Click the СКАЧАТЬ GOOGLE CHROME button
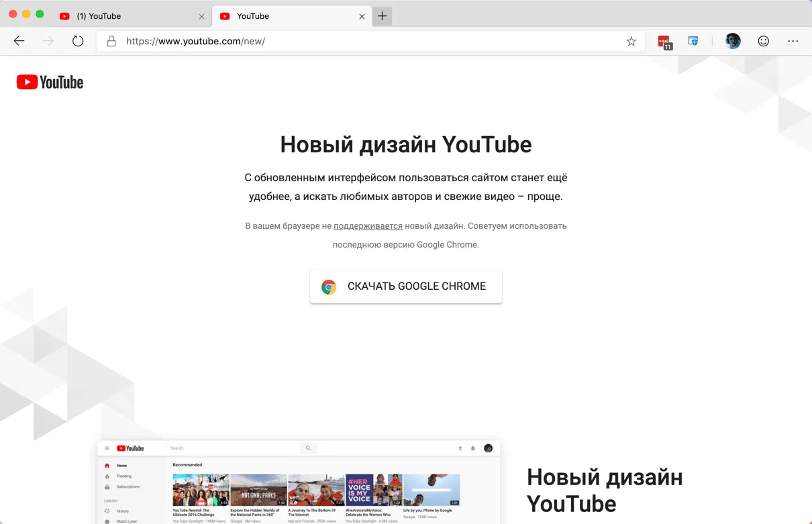Viewport: 812px width, 524px height. pos(405,286)
